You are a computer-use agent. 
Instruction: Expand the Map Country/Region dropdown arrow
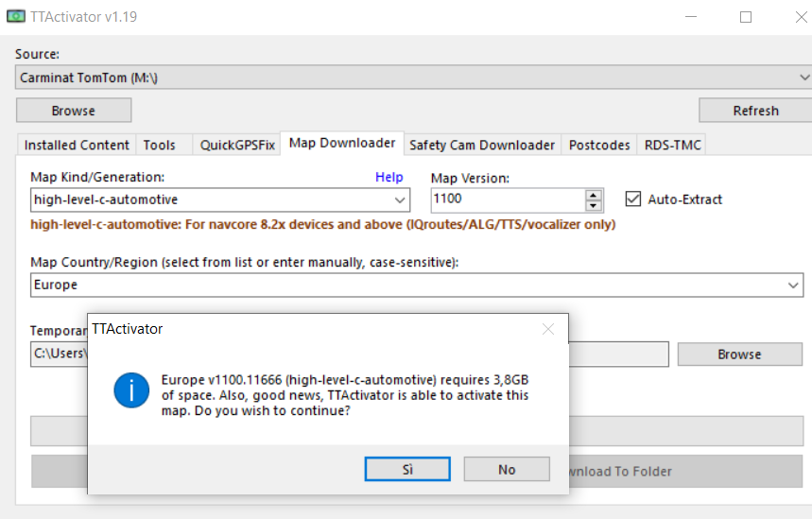(x=793, y=285)
